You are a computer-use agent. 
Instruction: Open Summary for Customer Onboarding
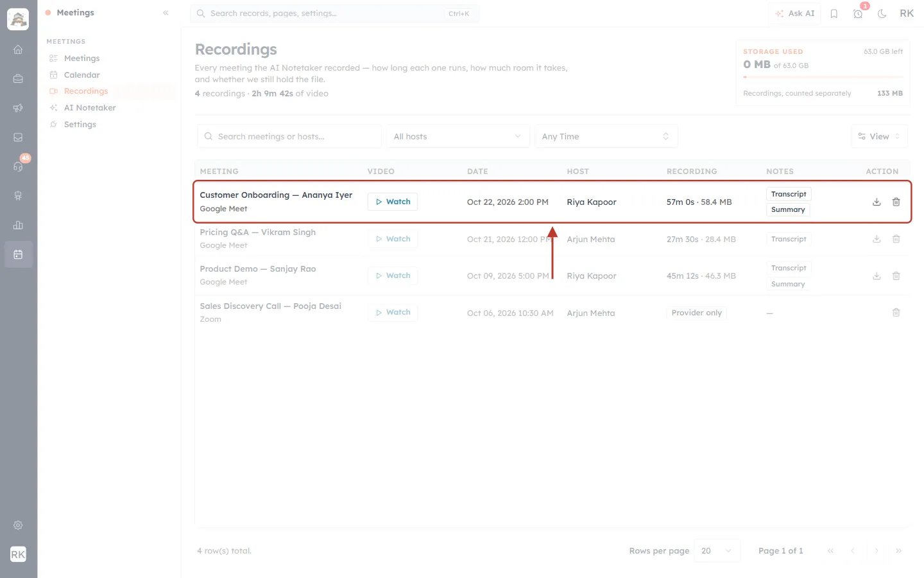tap(788, 210)
